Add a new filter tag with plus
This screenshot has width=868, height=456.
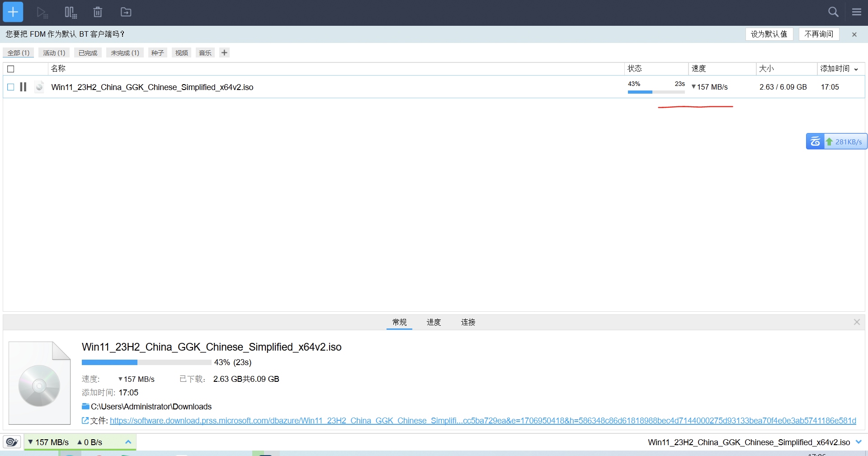click(x=224, y=52)
